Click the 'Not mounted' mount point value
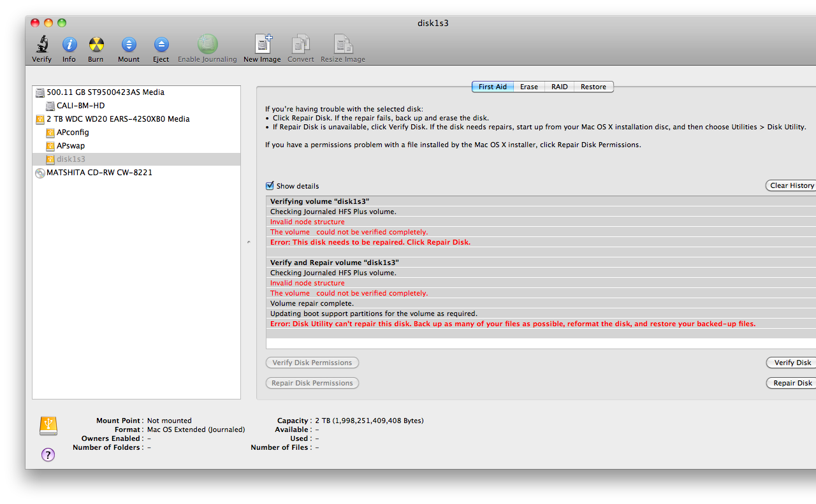 170,421
